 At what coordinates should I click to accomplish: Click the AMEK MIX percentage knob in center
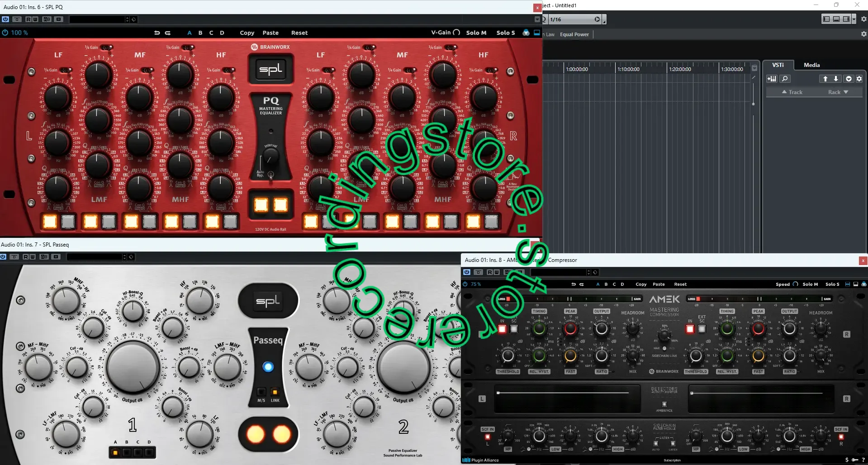point(664,335)
